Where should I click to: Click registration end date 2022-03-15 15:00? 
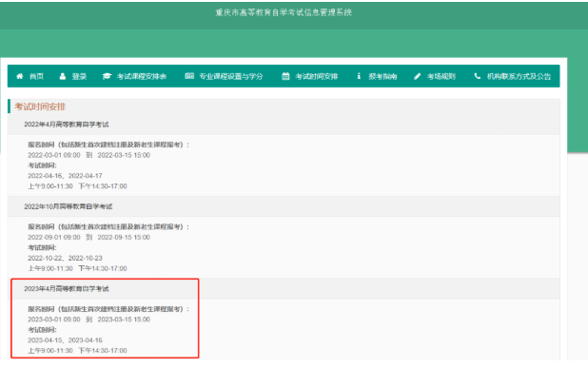tap(124, 155)
